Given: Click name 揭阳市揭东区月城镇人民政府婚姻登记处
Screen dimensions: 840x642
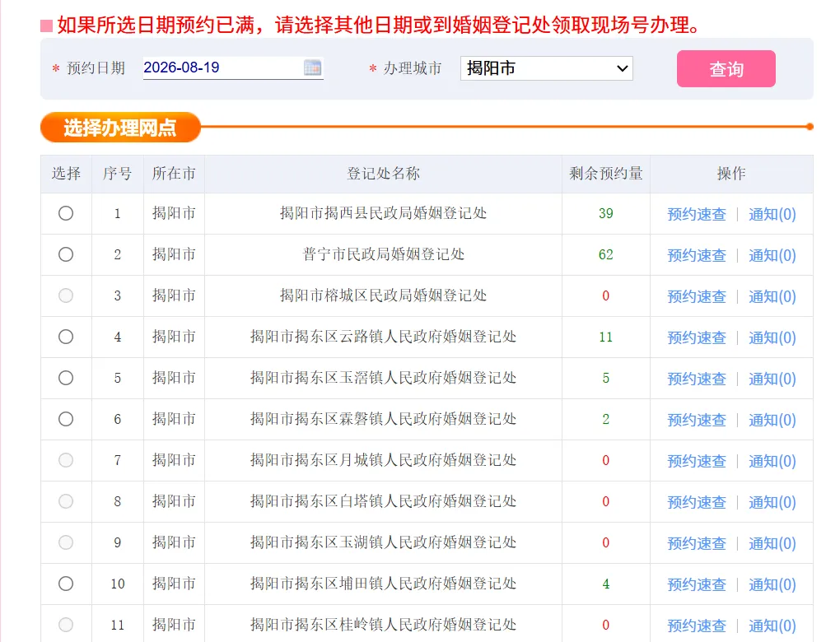Looking at the screenshot, I should pos(383,460).
